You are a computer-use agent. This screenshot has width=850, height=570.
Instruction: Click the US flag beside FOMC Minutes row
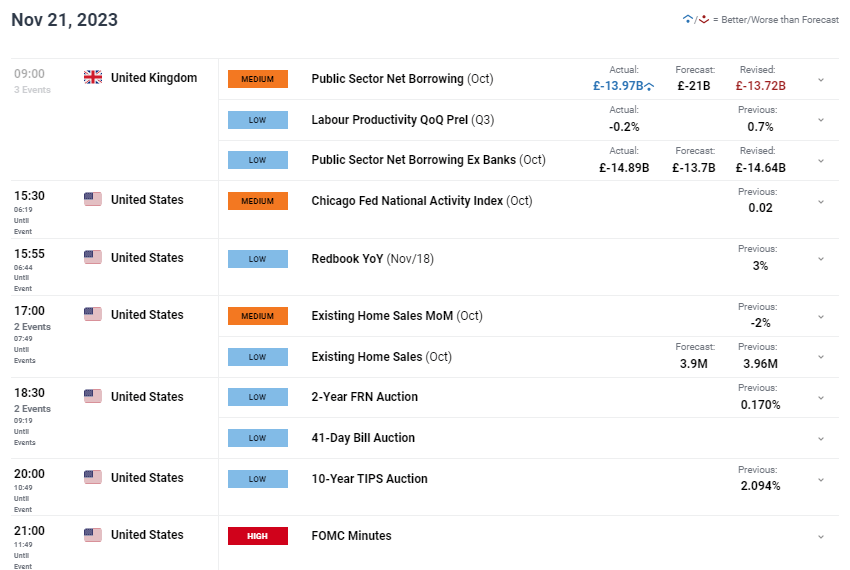point(93,535)
